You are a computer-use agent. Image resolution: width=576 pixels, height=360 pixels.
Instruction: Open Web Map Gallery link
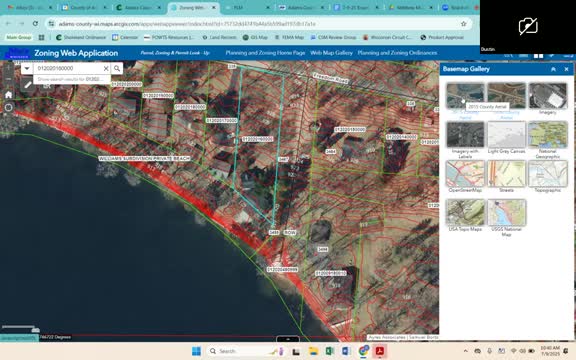(x=331, y=53)
